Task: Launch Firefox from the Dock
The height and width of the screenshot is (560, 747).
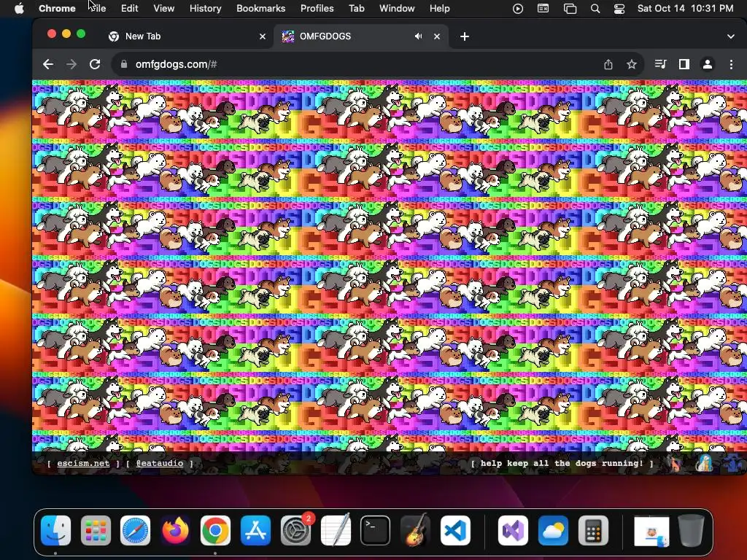Action: tap(175, 531)
